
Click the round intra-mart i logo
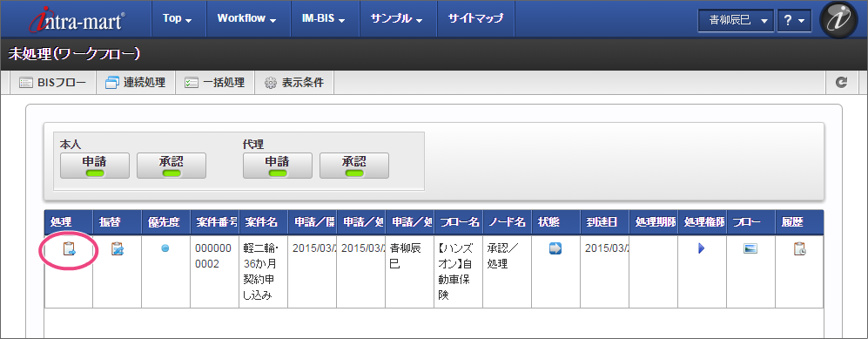pyautogui.click(x=838, y=19)
